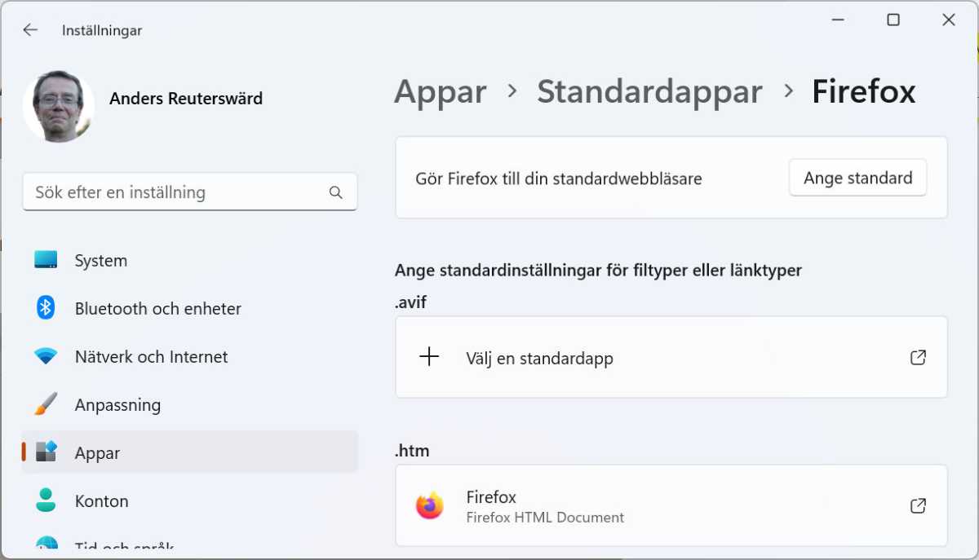This screenshot has height=560, width=979.
Task: Open external link icon beside Firefox HTML Document
Action: click(918, 505)
